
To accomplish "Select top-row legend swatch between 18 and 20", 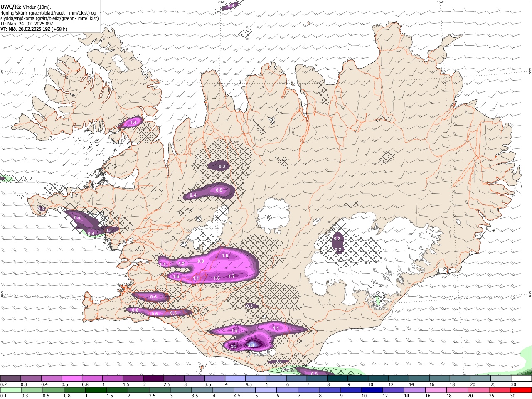I will tap(460, 378).
